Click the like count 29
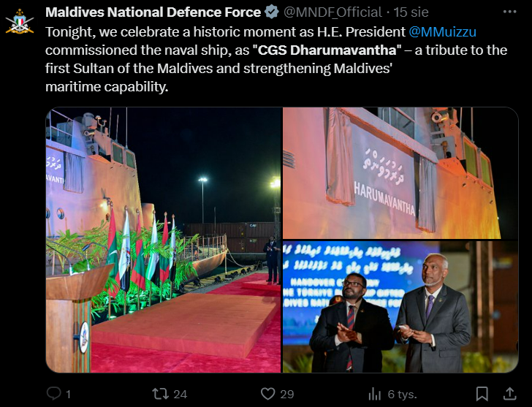 pyautogui.click(x=287, y=394)
